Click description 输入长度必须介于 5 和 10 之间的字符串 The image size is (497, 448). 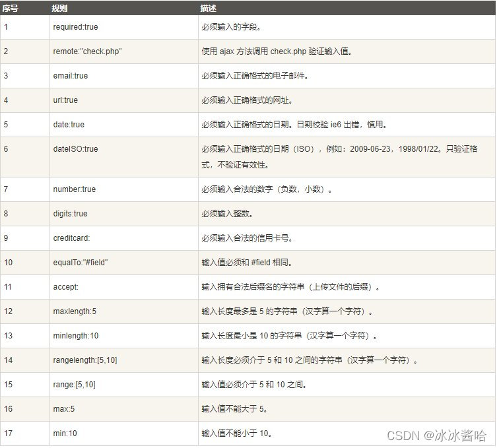pos(310,360)
